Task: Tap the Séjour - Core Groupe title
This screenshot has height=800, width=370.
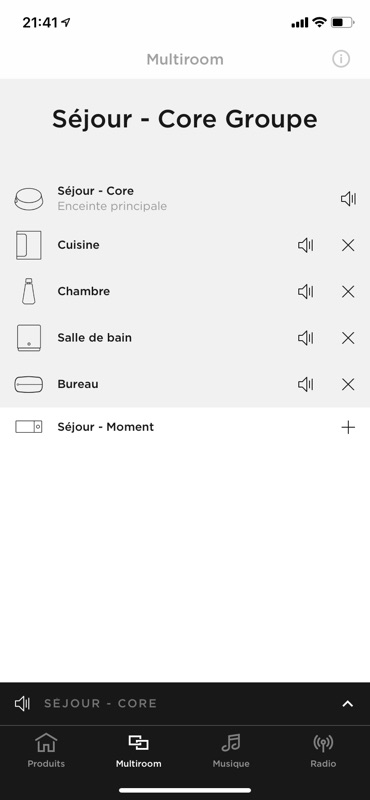Action: tap(185, 119)
